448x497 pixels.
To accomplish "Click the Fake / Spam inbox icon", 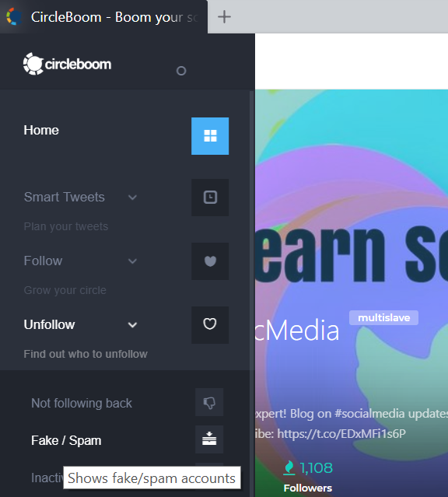I will 209,439.
